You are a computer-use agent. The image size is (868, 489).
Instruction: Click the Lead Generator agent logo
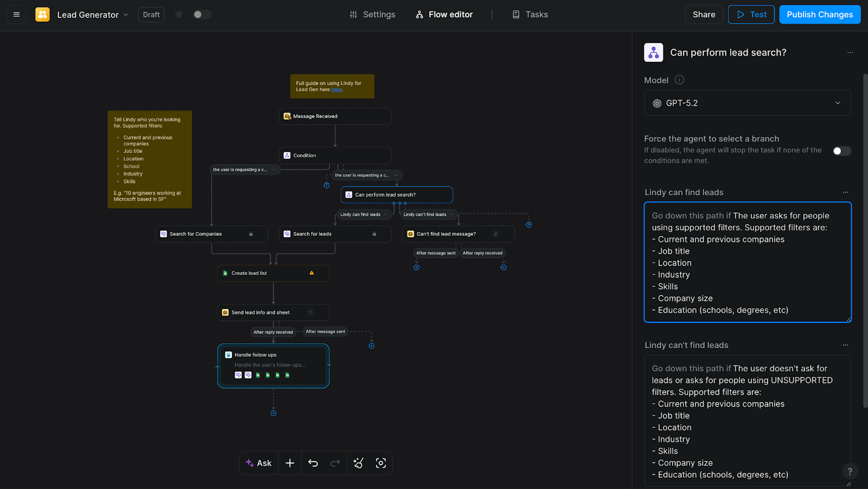point(42,15)
